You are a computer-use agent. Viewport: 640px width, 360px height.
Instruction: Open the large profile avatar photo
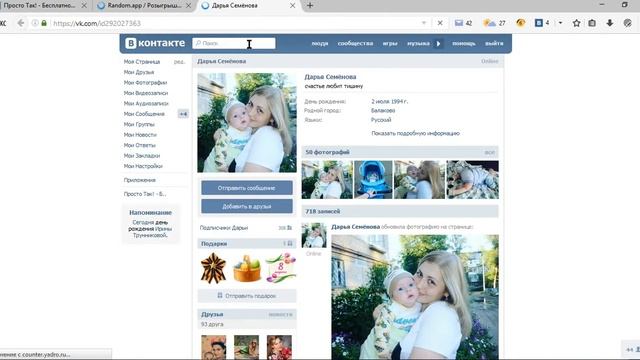point(247,122)
